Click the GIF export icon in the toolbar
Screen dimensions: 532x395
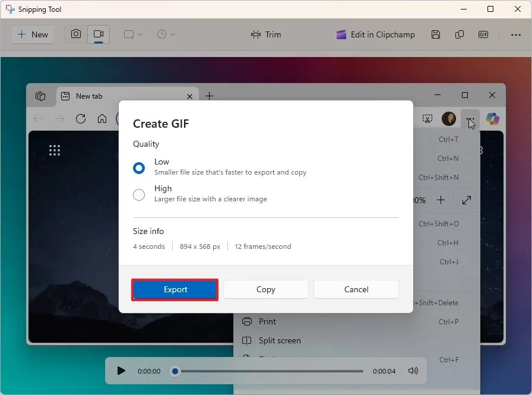click(x=483, y=34)
